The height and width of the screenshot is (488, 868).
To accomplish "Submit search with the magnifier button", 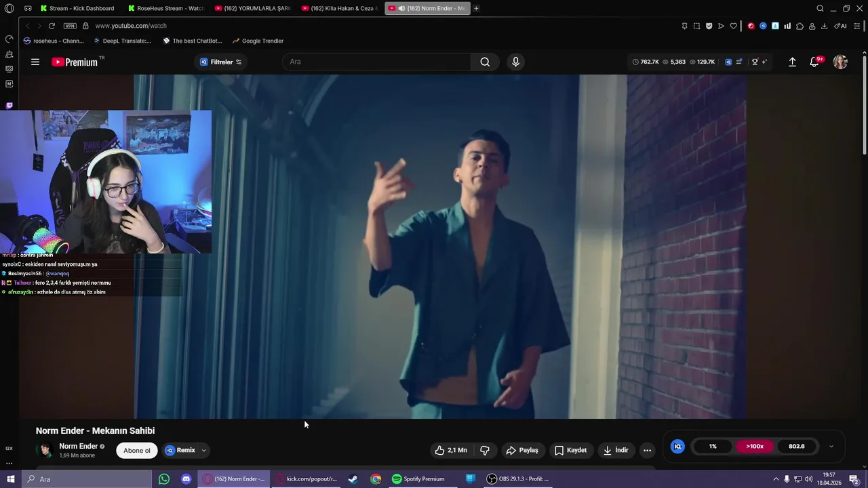I will [x=485, y=62].
